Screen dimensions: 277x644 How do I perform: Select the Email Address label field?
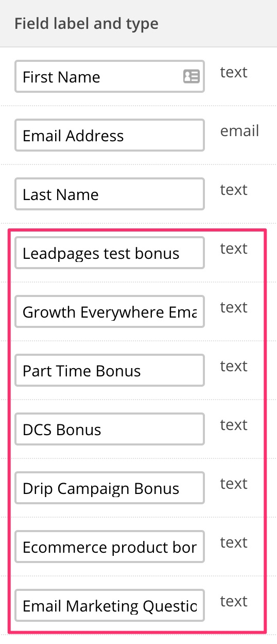(110, 136)
